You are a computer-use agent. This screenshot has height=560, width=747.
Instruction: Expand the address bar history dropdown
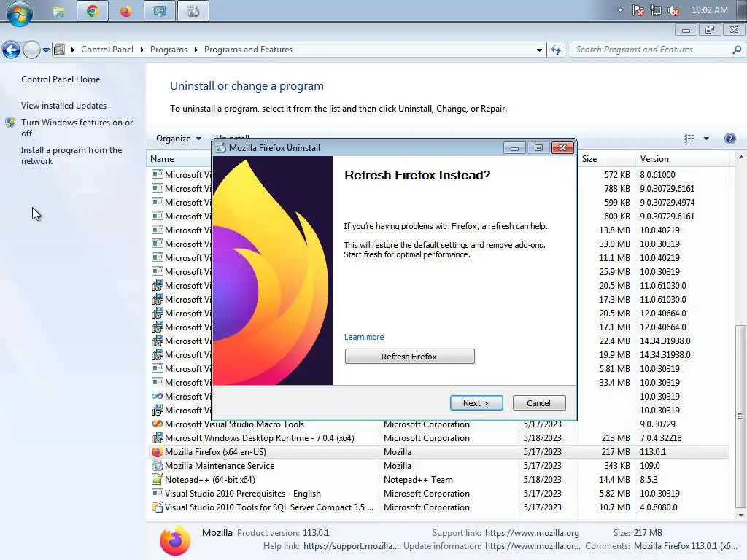(x=539, y=50)
